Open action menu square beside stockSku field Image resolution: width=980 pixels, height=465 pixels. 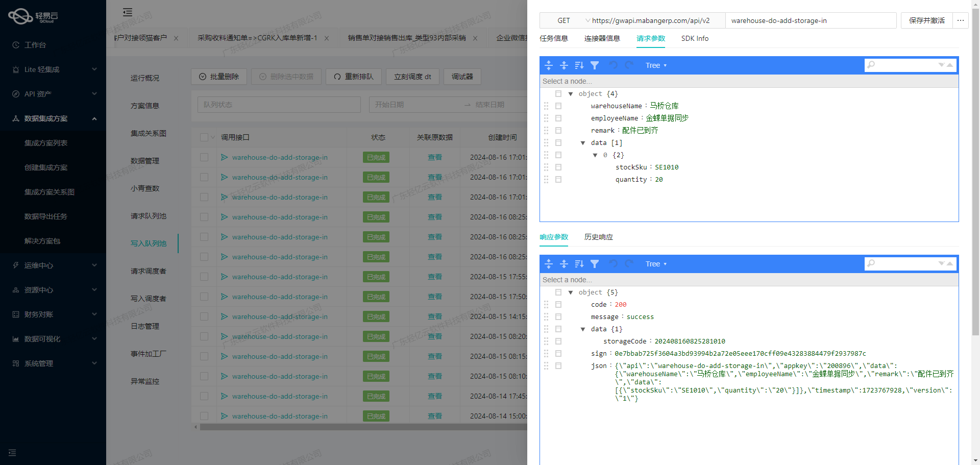point(558,167)
